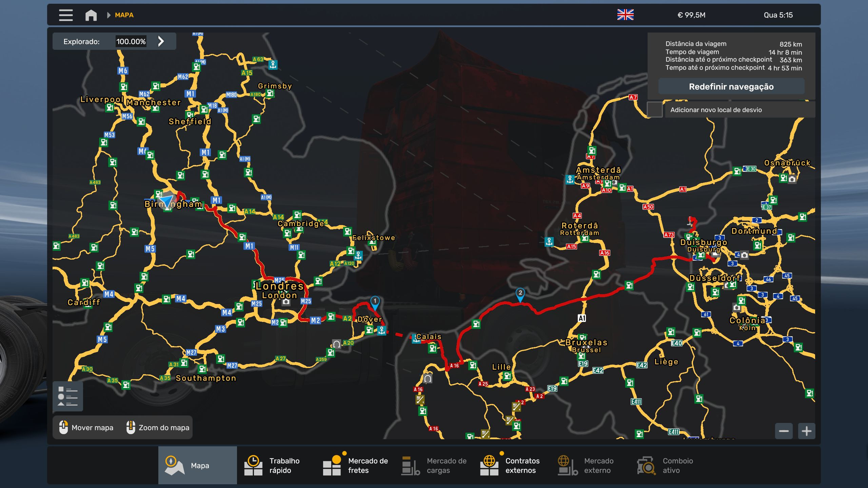The width and height of the screenshot is (868, 488).
Task: Select waypoint marker 2 on route
Action: tap(520, 293)
